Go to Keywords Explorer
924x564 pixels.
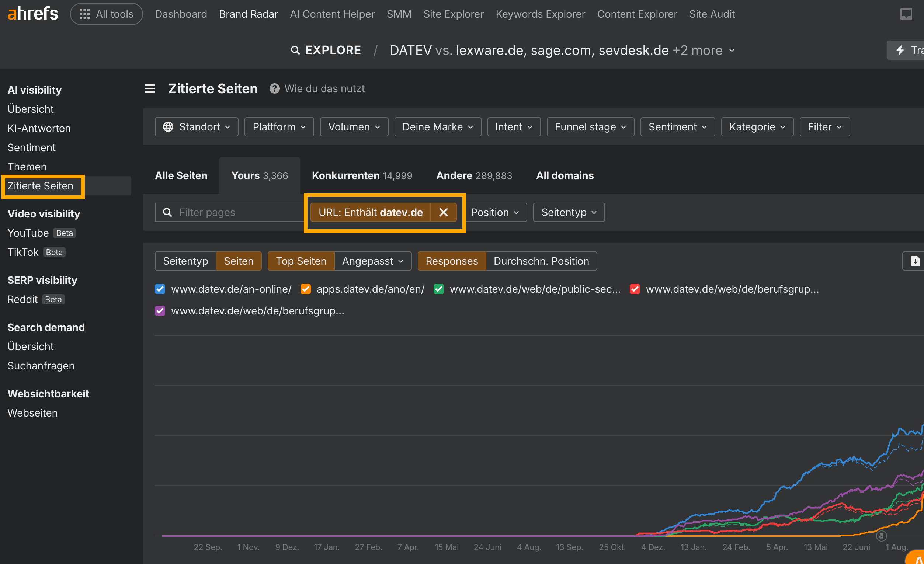tap(540, 14)
